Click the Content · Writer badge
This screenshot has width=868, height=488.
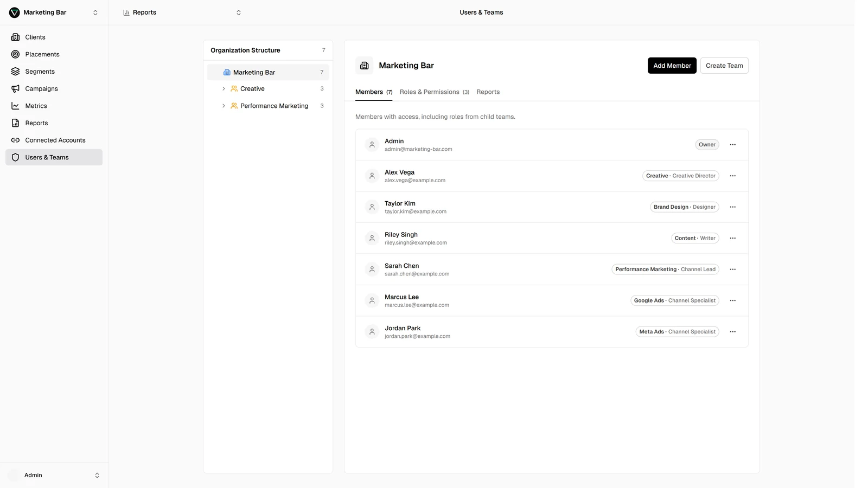point(695,238)
